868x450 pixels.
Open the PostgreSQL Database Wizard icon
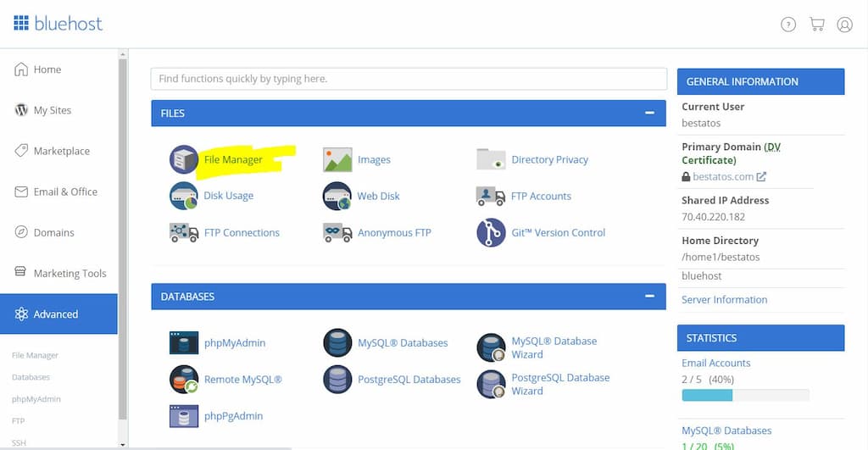point(491,384)
